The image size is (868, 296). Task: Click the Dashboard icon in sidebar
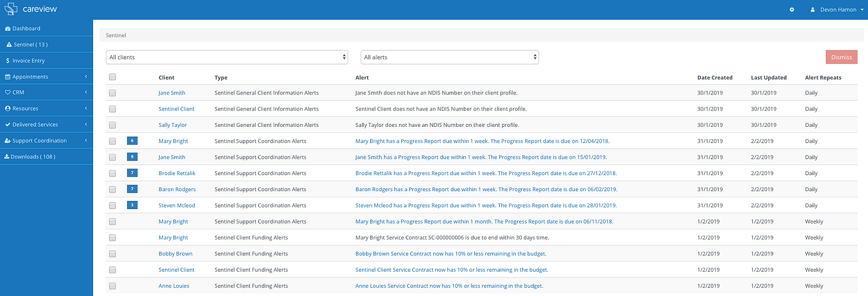pyautogui.click(x=8, y=28)
